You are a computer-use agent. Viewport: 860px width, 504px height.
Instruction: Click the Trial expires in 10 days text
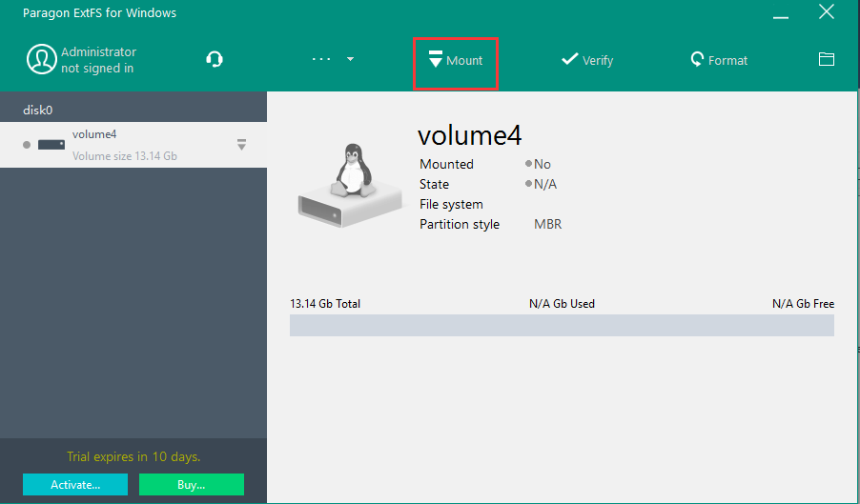[133, 456]
